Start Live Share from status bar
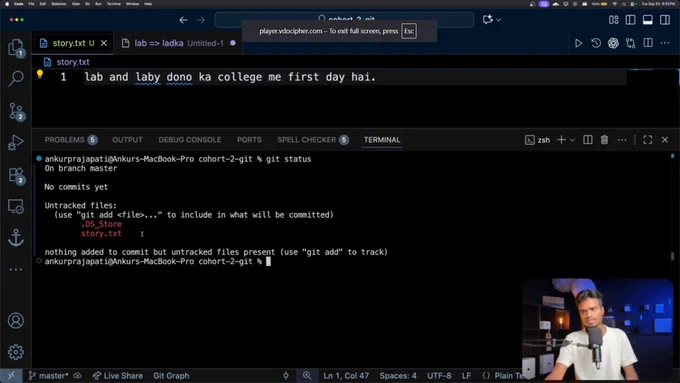This screenshot has width=680, height=383. (118, 376)
